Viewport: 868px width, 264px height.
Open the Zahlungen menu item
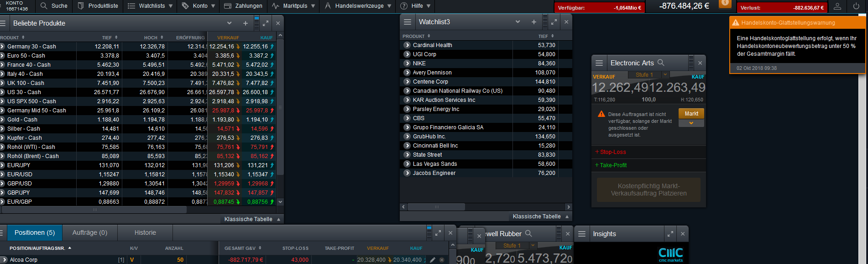point(243,6)
